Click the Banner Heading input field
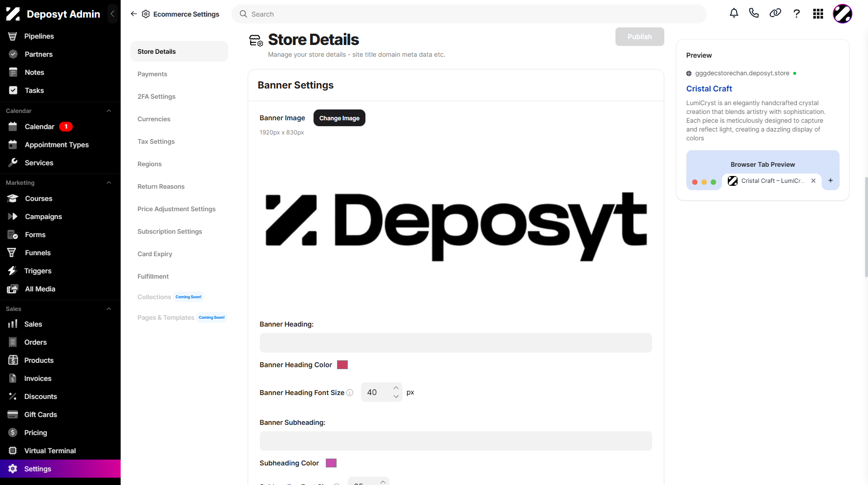868x485 pixels. tap(456, 343)
